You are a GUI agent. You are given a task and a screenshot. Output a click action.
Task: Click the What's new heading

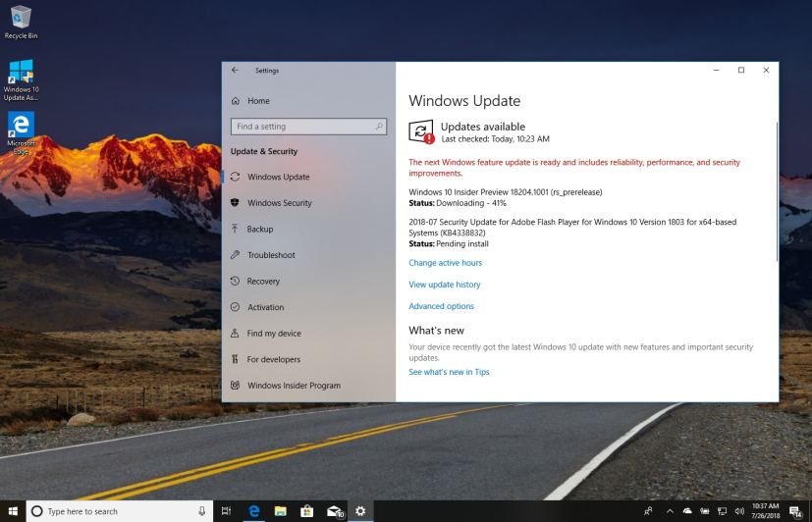(437, 331)
